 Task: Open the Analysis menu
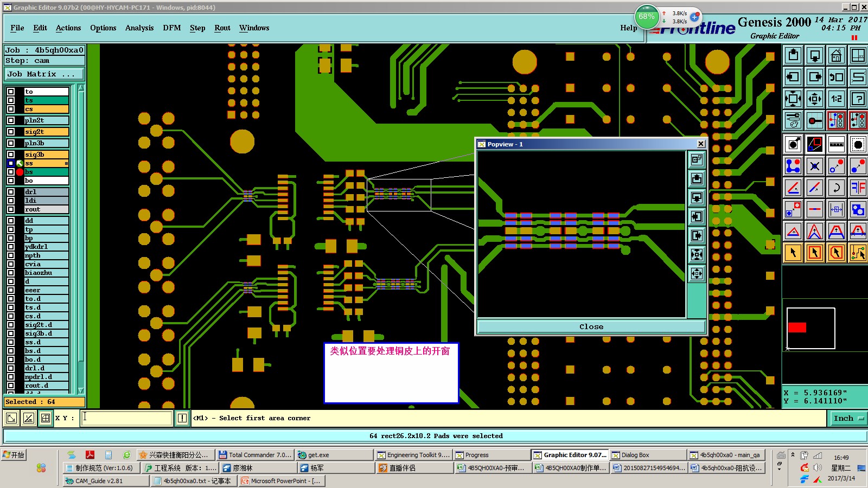tap(139, 28)
